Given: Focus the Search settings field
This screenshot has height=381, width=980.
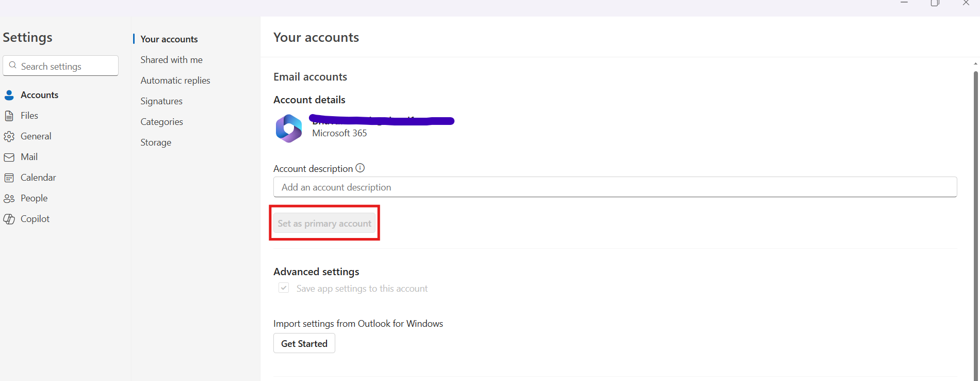Looking at the screenshot, I should click(x=61, y=66).
